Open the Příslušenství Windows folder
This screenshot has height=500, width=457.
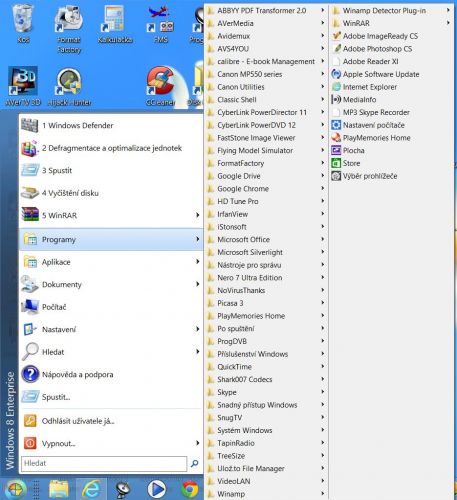pos(266,354)
